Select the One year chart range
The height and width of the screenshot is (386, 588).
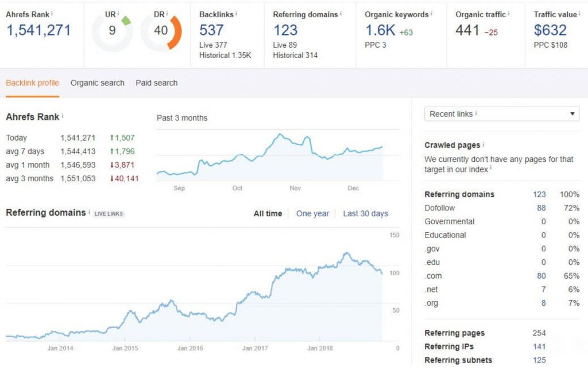point(312,214)
